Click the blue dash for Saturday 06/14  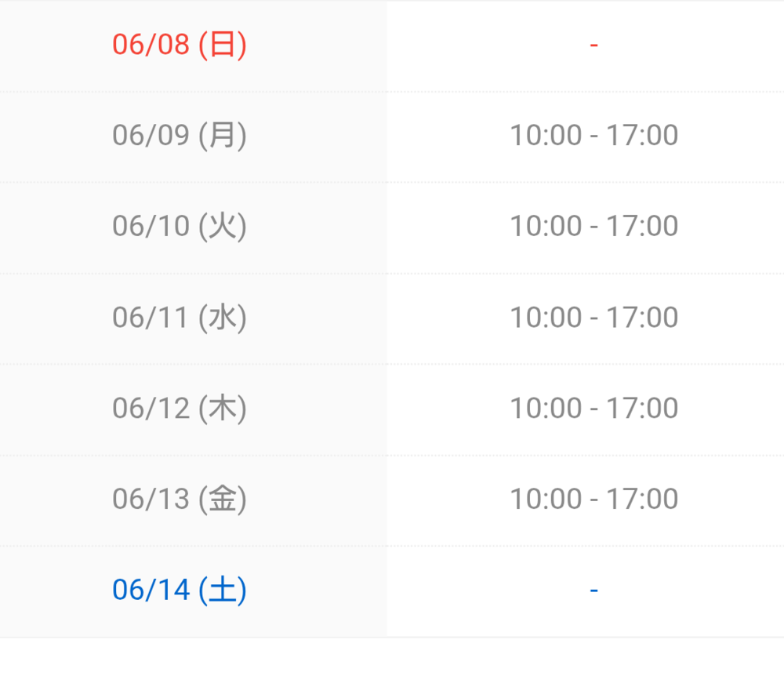coord(594,591)
